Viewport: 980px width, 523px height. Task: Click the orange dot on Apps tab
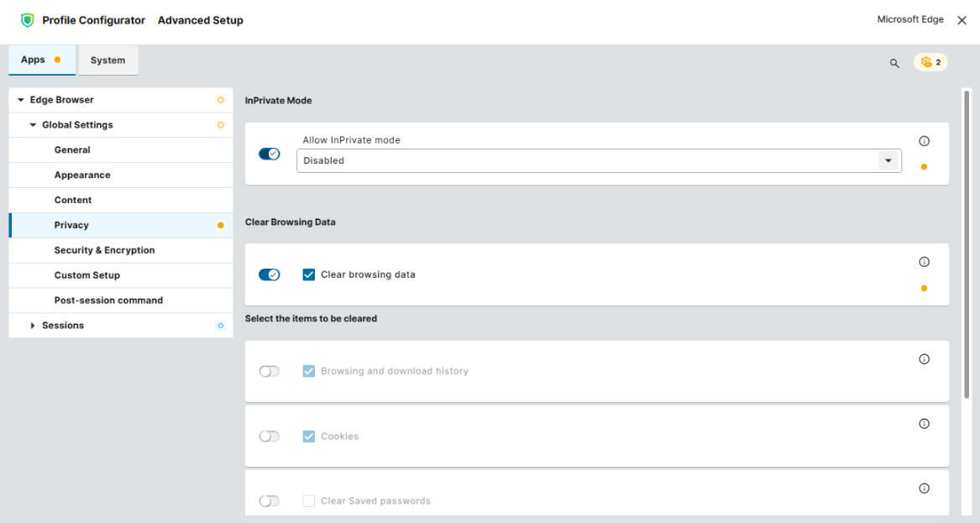pos(57,60)
